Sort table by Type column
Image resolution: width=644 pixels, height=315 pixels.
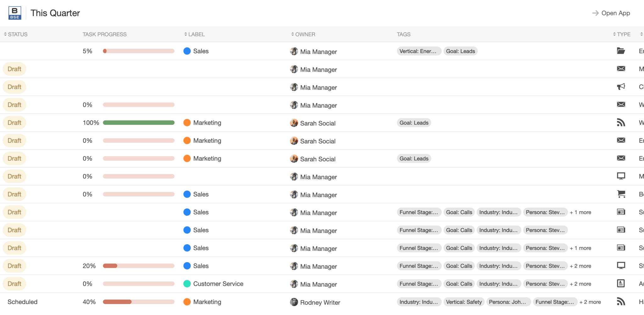click(622, 34)
